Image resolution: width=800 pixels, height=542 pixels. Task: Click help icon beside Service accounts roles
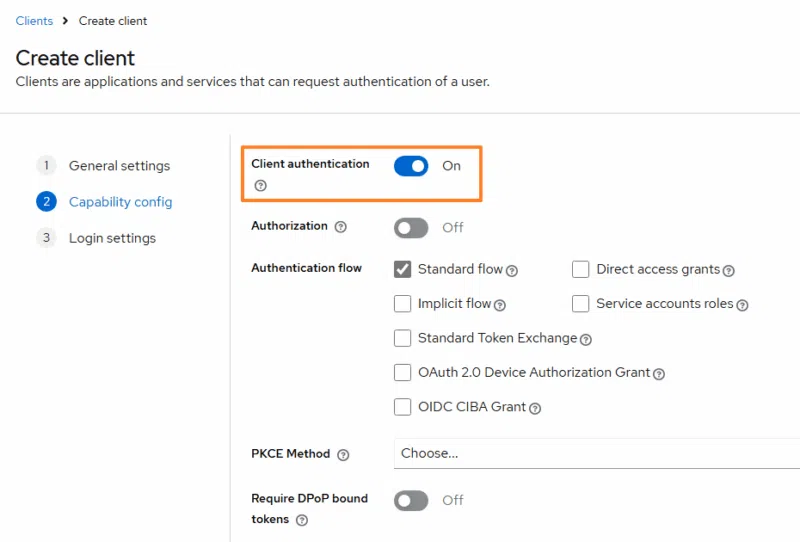[743, 305]
